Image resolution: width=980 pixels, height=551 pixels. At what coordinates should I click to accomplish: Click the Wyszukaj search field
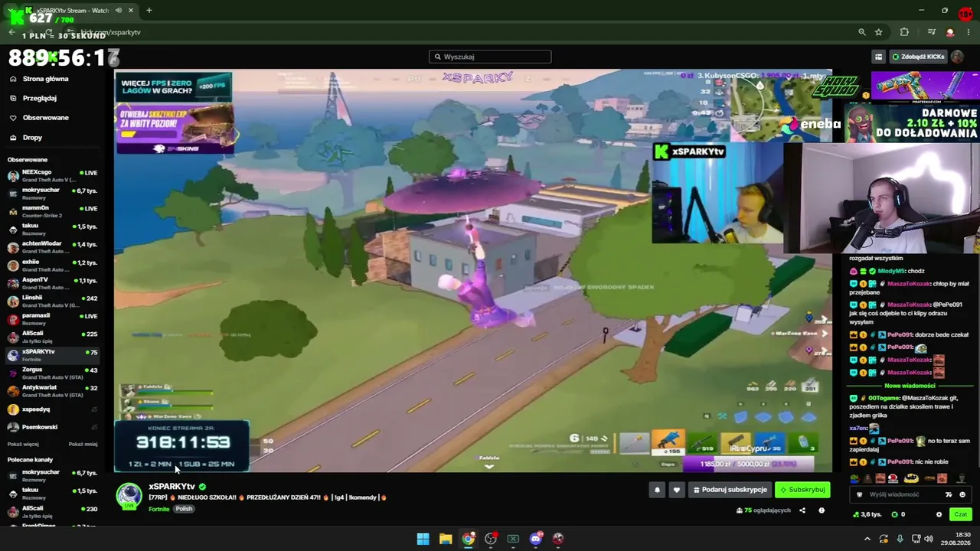[x=490, y=57]
